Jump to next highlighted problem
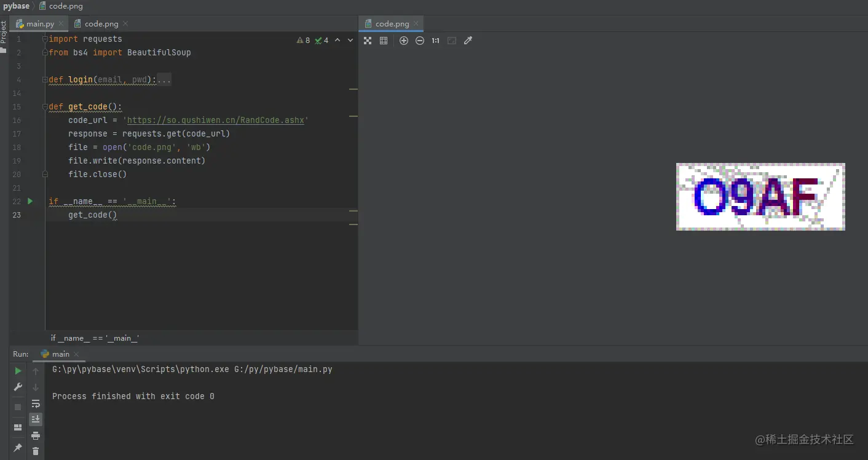 click(350, 41)
